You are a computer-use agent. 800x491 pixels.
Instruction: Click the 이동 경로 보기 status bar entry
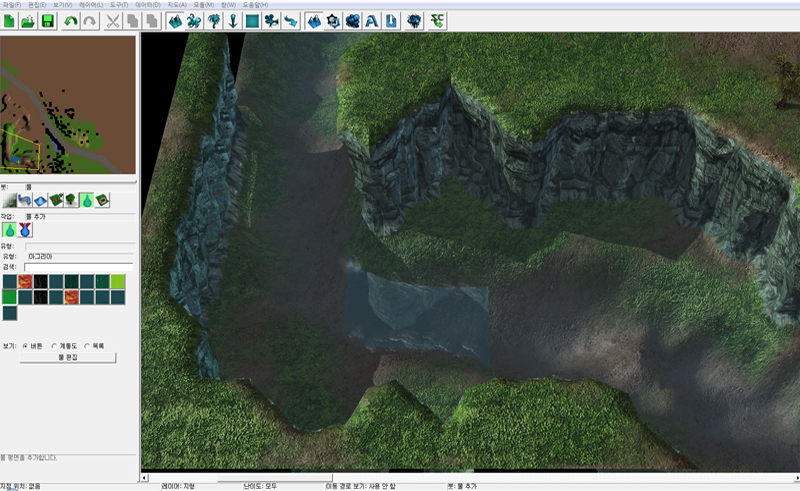361,486
